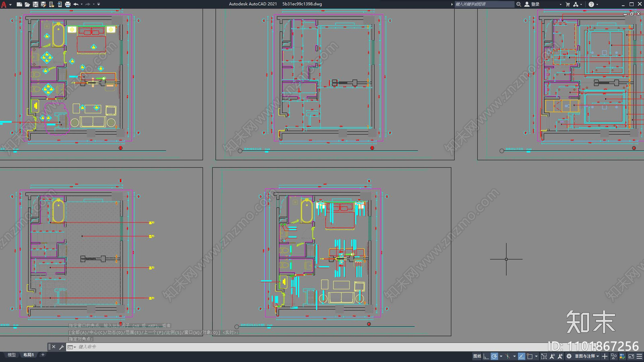Screen dimensions: 644x362
Task: Click Isolate Objects shapes icon
Action: [x=614, y=356]
